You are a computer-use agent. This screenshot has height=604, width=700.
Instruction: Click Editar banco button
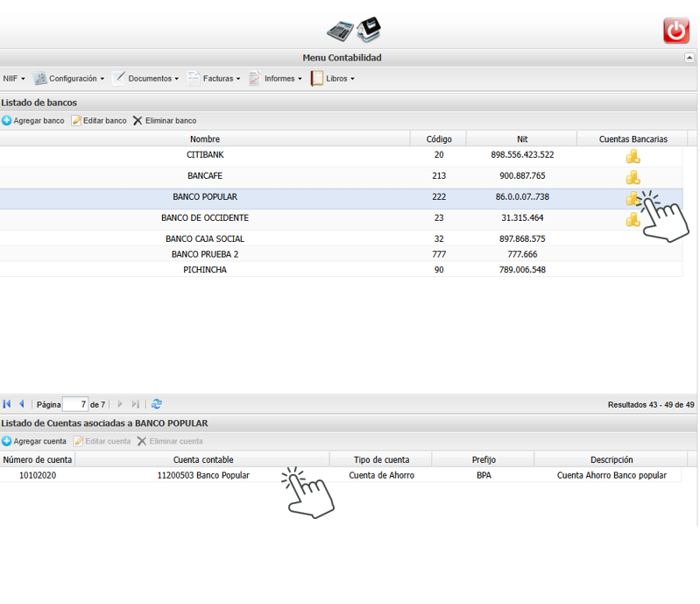(x=99, y=121)
